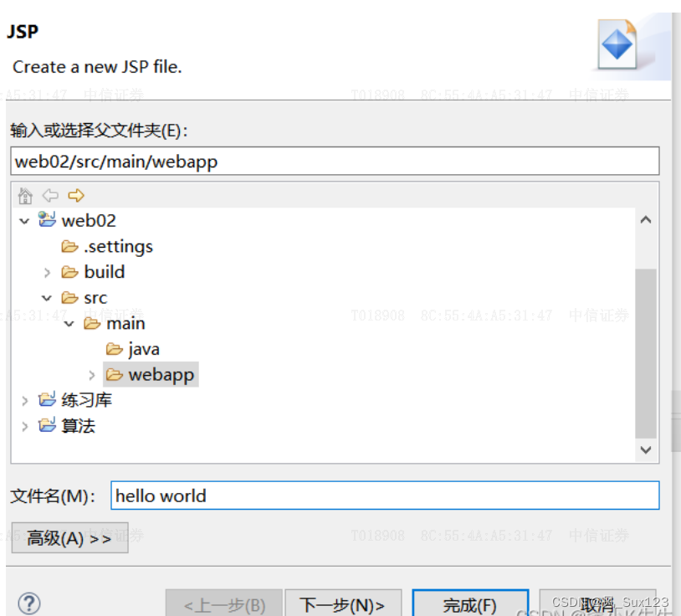This screenshot has height=616, width=681.
Task: Click the web02 project icon
Action: pos(47,219)
